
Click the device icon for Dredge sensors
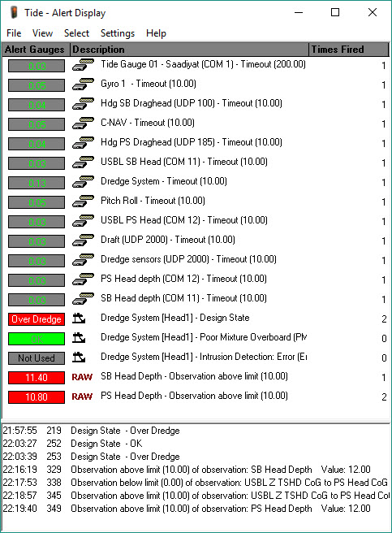point(83,260)
